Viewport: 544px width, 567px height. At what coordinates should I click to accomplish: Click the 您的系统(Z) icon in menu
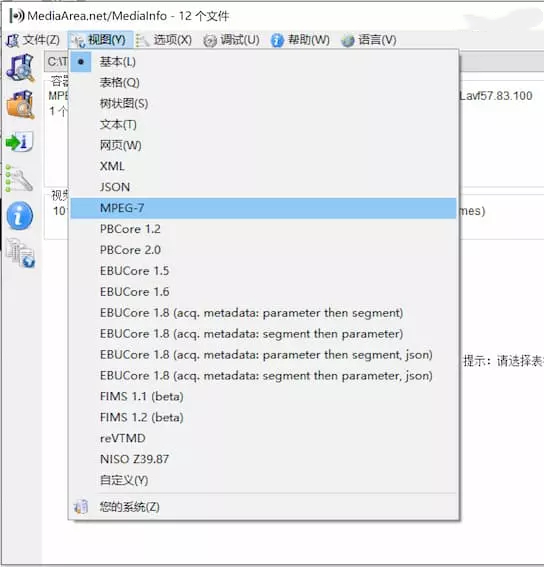(x=81, y=507)
